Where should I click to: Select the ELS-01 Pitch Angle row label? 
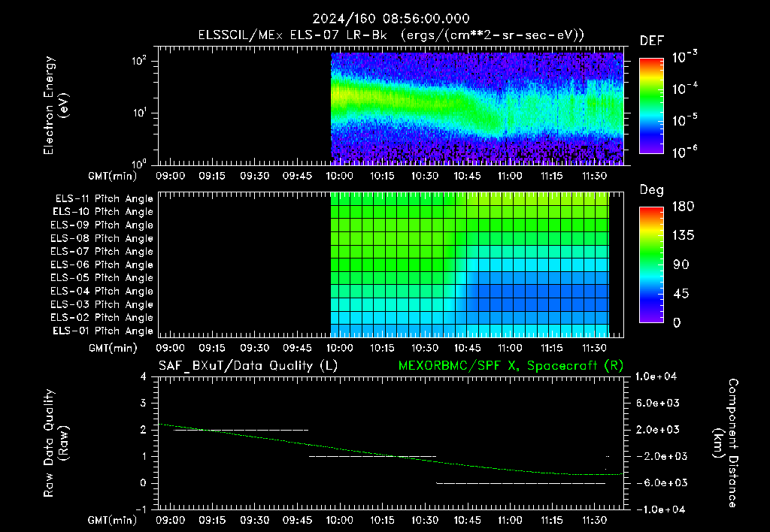(102, 331)
